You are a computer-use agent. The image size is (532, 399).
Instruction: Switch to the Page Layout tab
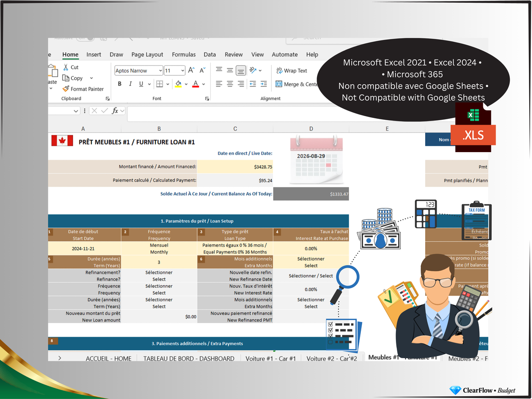click(147, 55)
